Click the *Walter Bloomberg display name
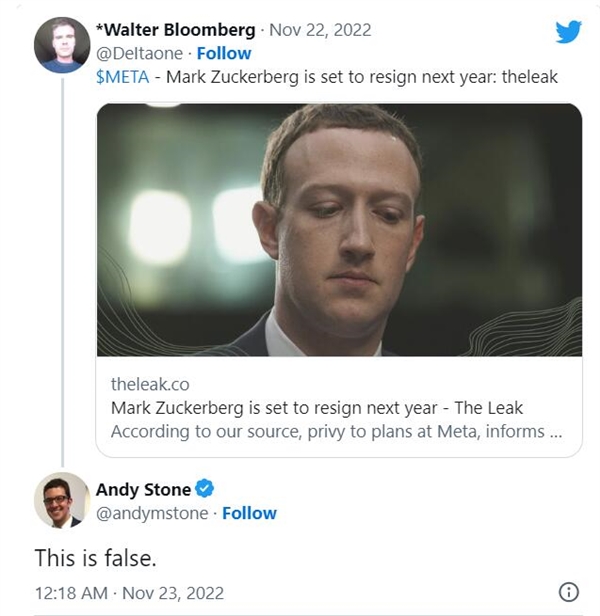600x616 pixels. tap(176, 30)
